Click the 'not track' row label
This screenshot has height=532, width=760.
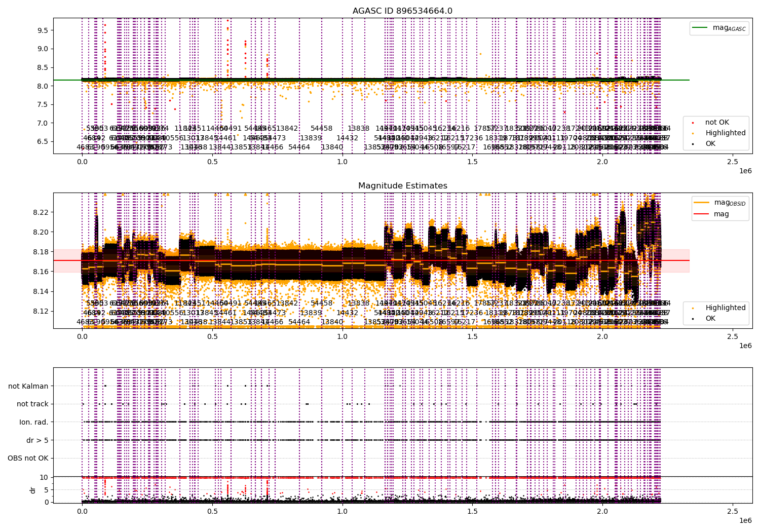pos(32,404)
